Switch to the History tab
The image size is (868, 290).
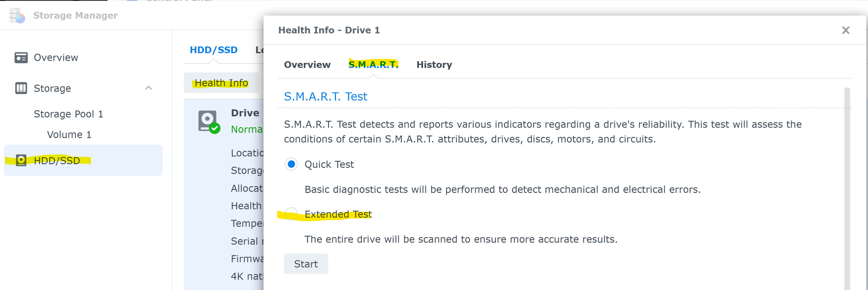click(x=434, y=65)
